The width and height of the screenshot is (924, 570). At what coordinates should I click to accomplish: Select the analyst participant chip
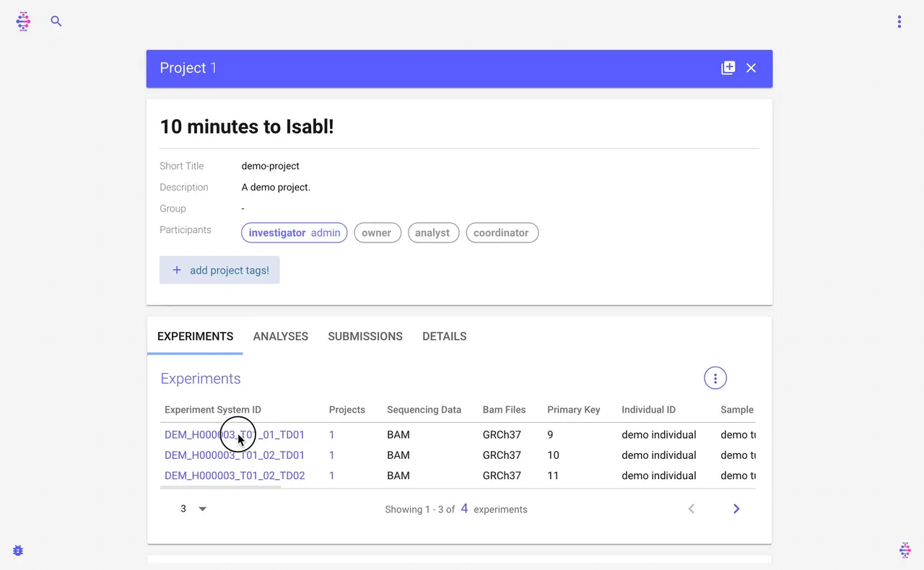tap(433, 232)
